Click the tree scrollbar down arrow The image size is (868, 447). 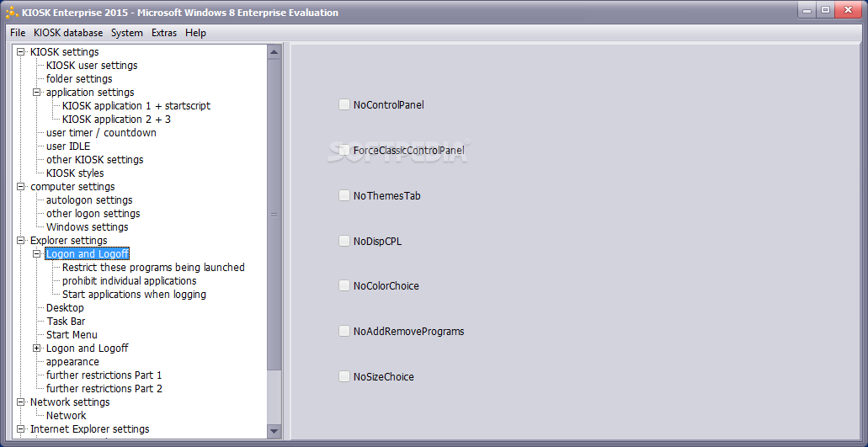coord(274,431)
